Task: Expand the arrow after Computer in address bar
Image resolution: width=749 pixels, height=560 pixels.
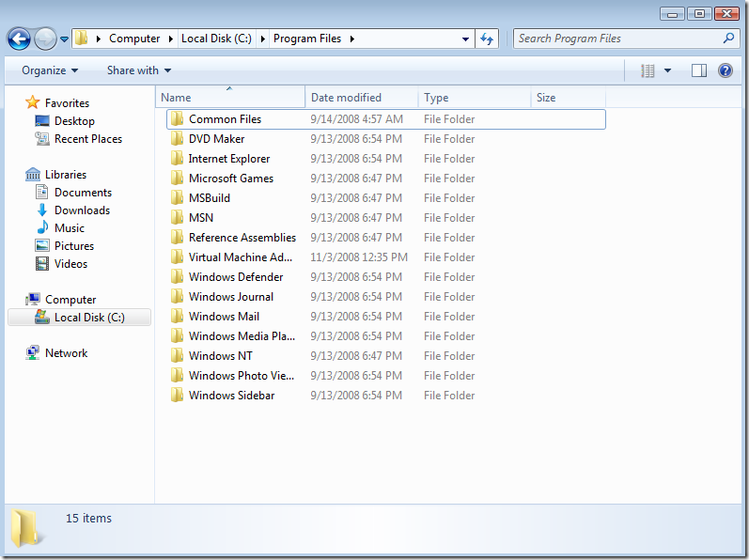Action: click(170, 39)
